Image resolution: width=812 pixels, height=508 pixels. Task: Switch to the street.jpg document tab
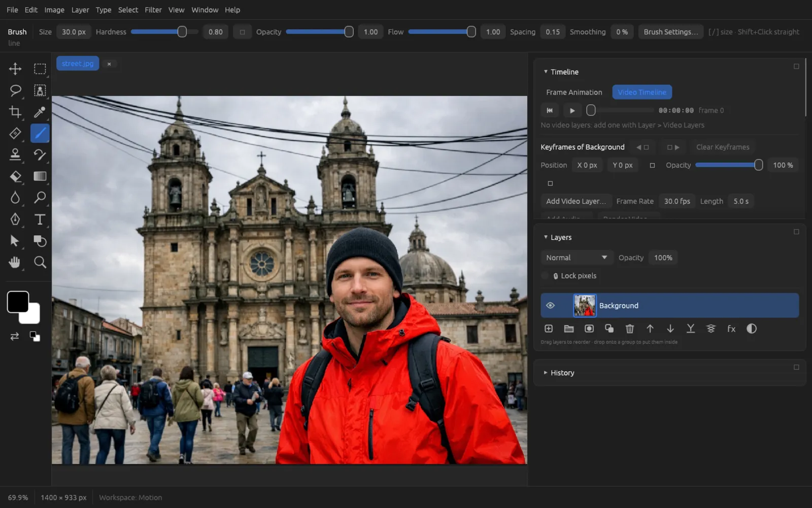point(78,63)
